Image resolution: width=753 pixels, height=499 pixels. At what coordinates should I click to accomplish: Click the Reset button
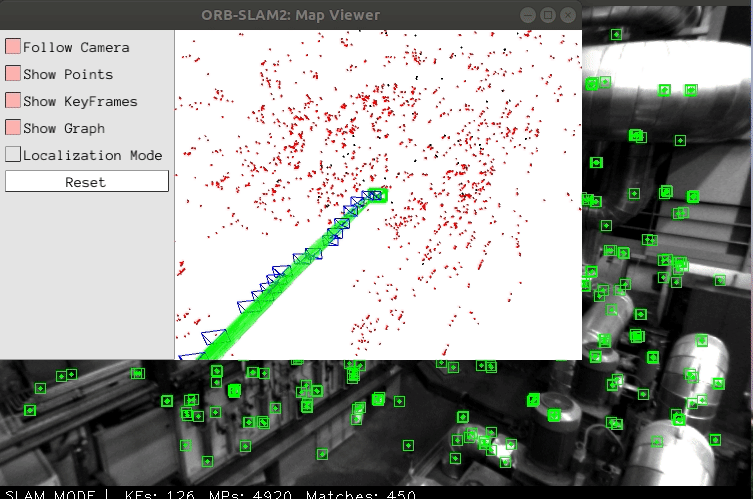[87, 182]
